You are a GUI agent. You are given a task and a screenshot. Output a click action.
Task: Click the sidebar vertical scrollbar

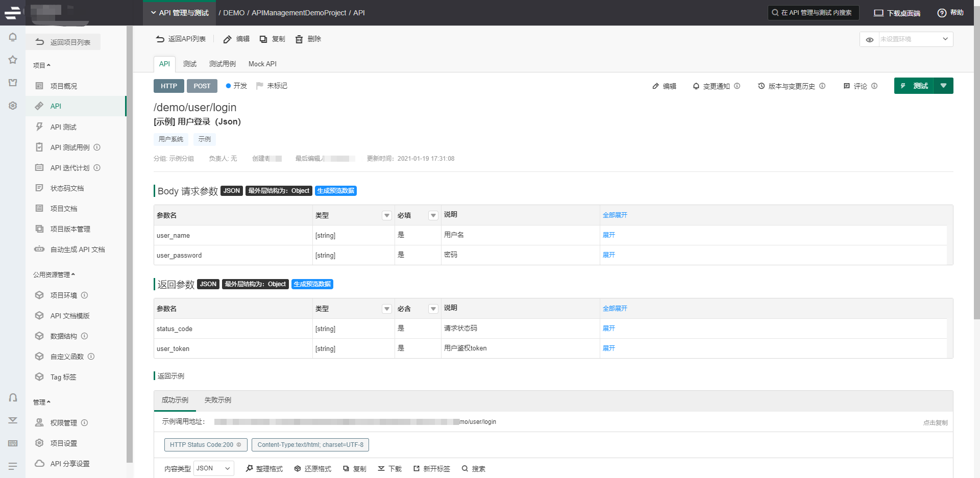point(130,245)
